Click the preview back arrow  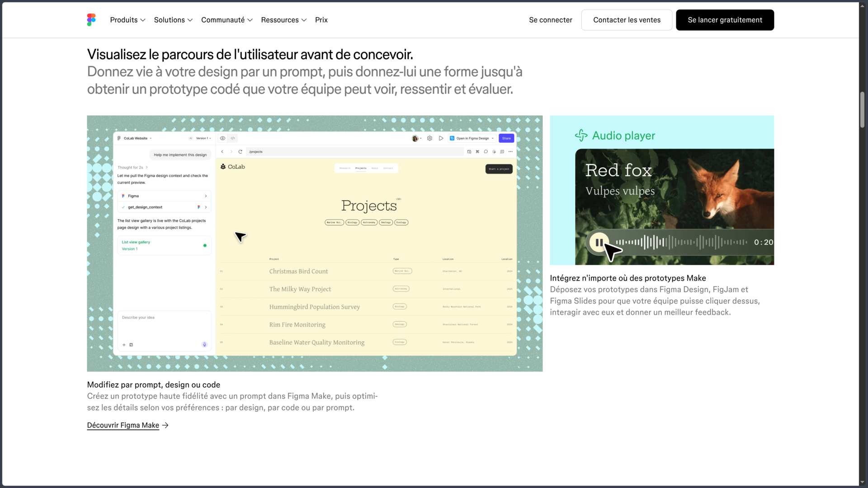tap(222, 151)
